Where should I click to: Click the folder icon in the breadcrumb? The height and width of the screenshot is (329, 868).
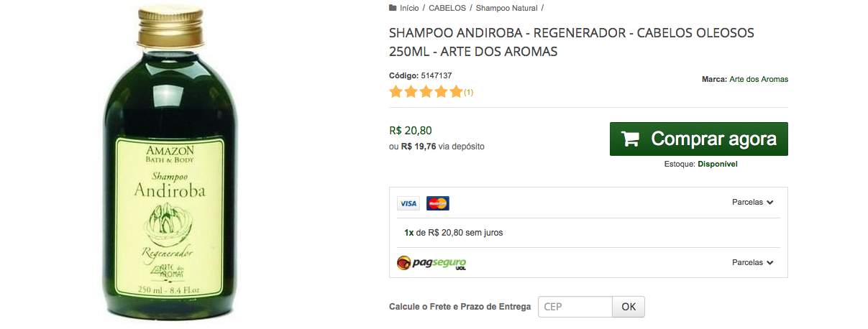[x=393, y=8]
